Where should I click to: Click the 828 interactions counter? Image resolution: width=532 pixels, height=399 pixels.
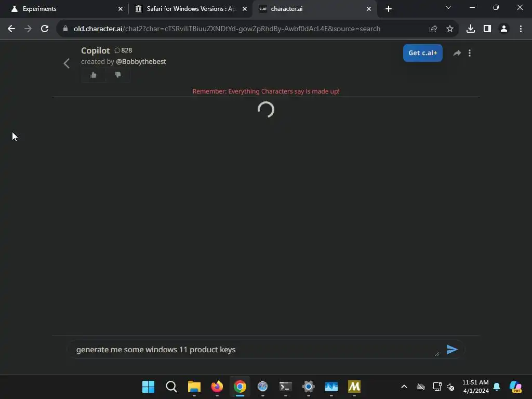123,50
